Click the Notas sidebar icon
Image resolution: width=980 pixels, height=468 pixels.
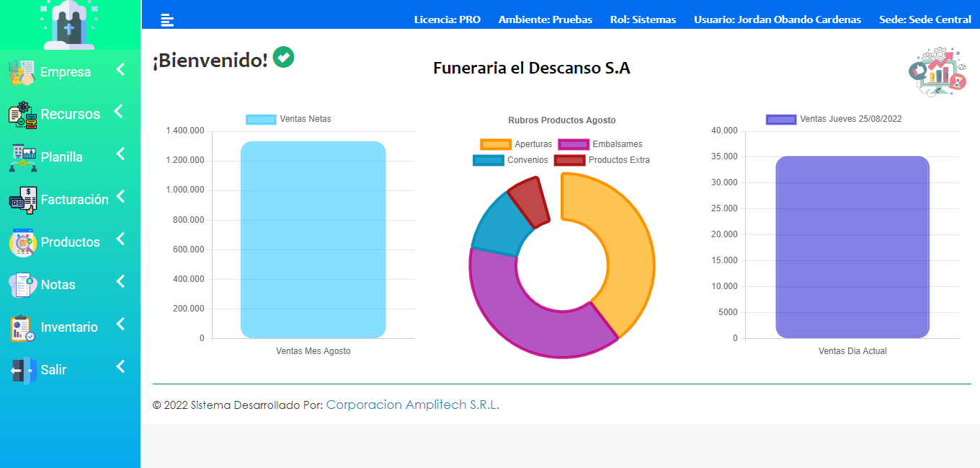[22, 285]
